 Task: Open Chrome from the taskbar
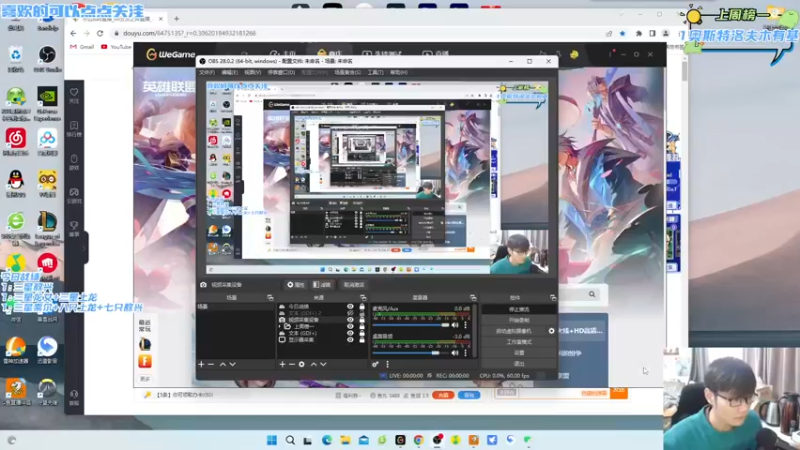pyautogui.click(x=418, y=440)
